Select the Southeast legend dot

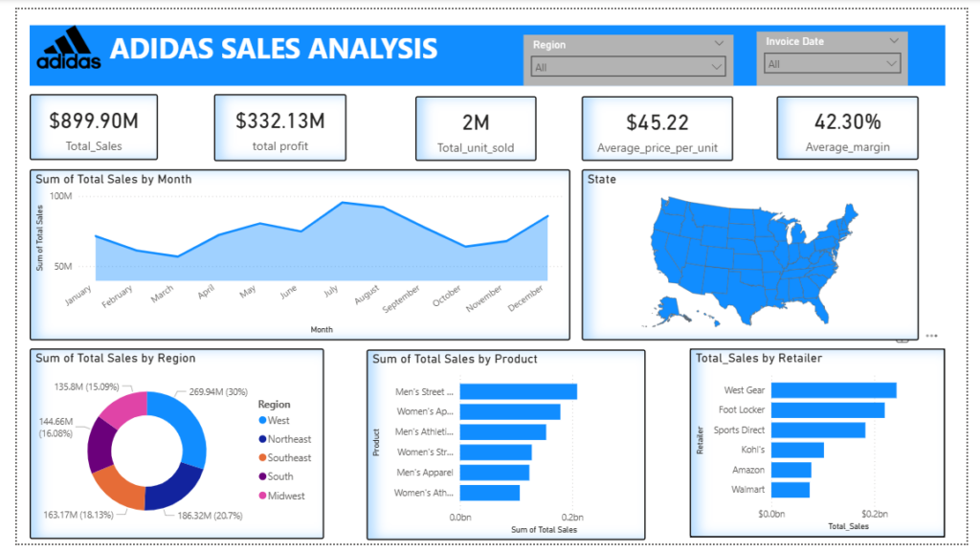click(262, 457)
